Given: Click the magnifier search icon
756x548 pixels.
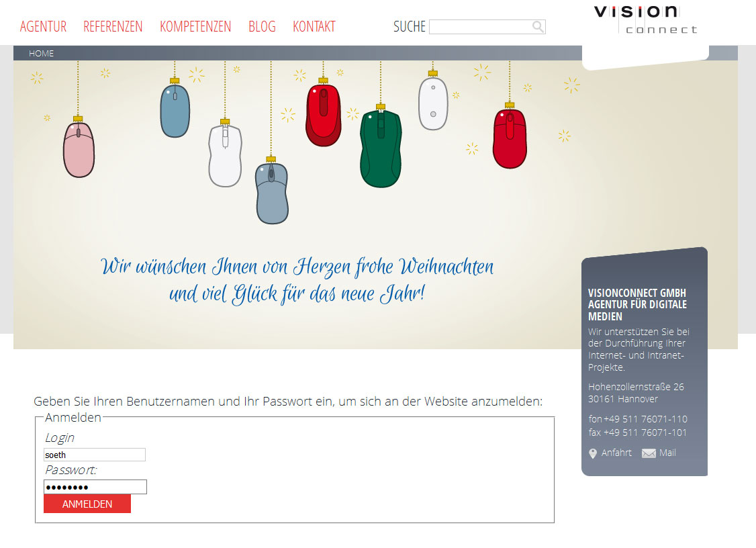Looking at the screenshot, I should click(538, 27).
